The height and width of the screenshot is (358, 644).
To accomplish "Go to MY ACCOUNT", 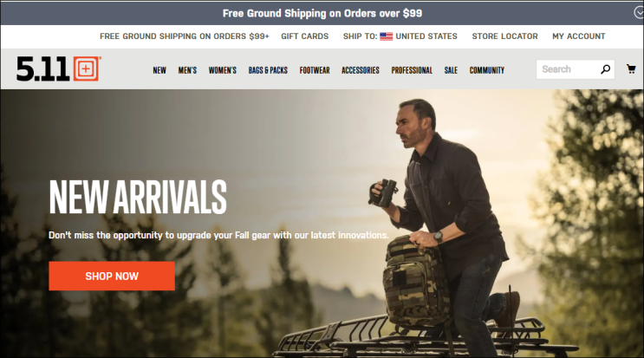I will (579, 36).
